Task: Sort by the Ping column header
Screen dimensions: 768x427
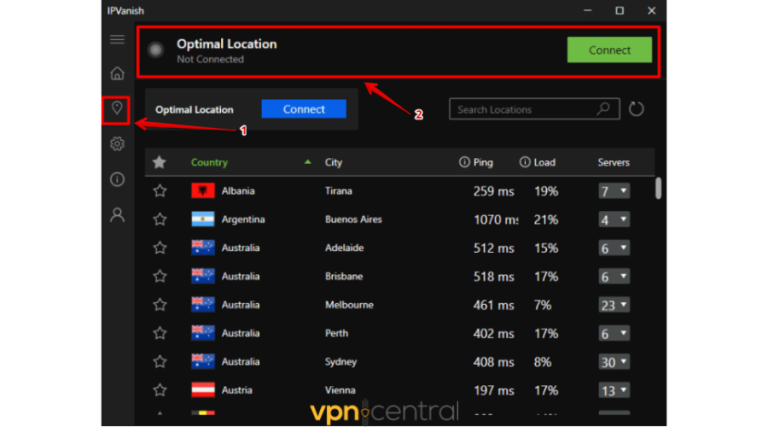Action: pyautogui.click(x=483, y=162)
